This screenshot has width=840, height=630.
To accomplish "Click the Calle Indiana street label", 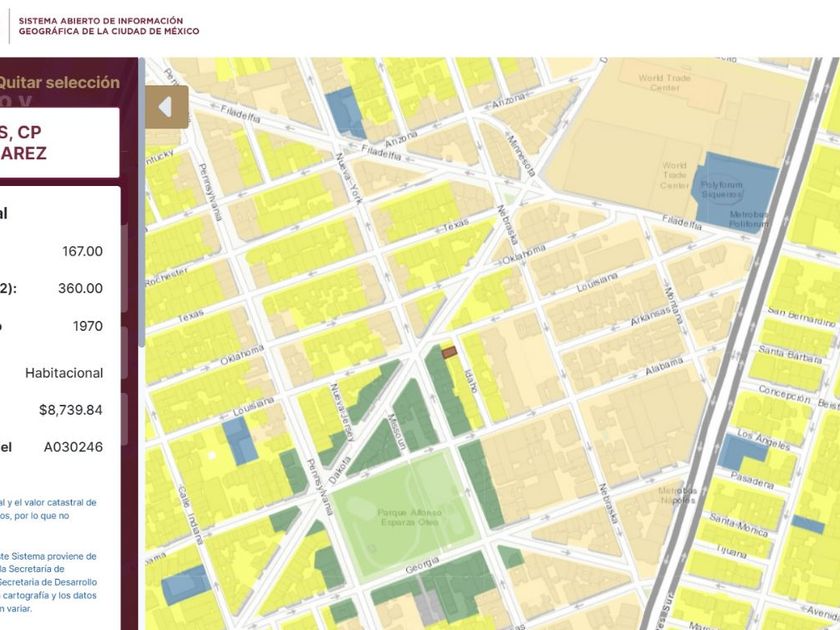I will pos(190,515).
